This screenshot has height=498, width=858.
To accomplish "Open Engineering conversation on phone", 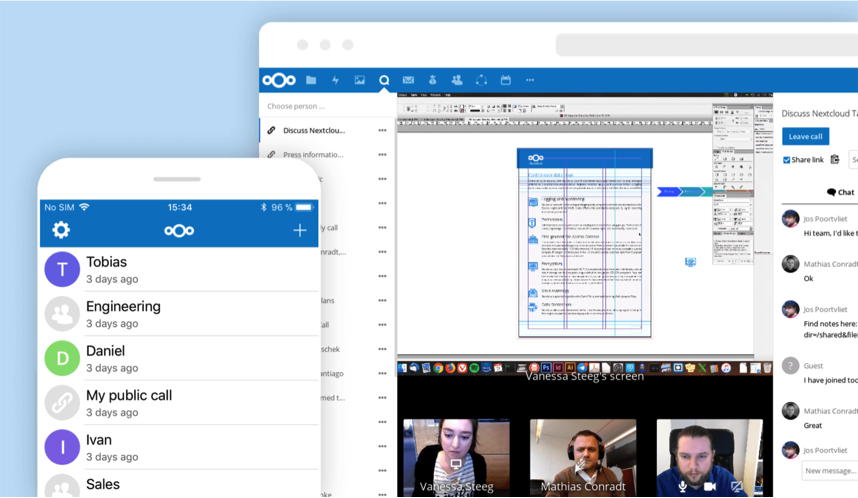I will (x=179, y=314).
